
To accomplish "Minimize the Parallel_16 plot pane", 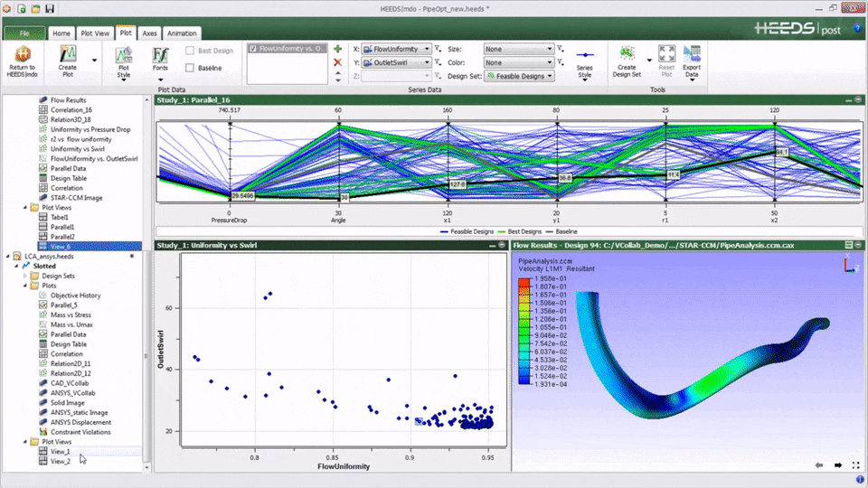I will coord(849,100).
